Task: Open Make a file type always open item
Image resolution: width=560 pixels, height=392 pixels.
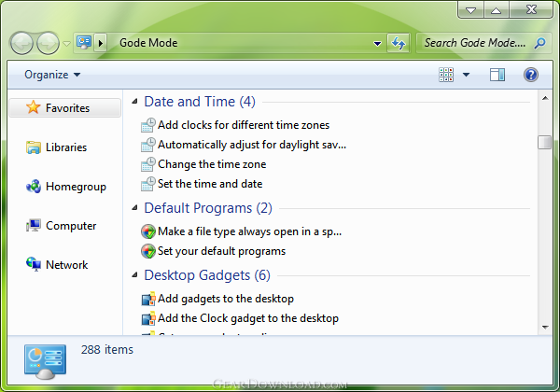Action: click(249, 231)
